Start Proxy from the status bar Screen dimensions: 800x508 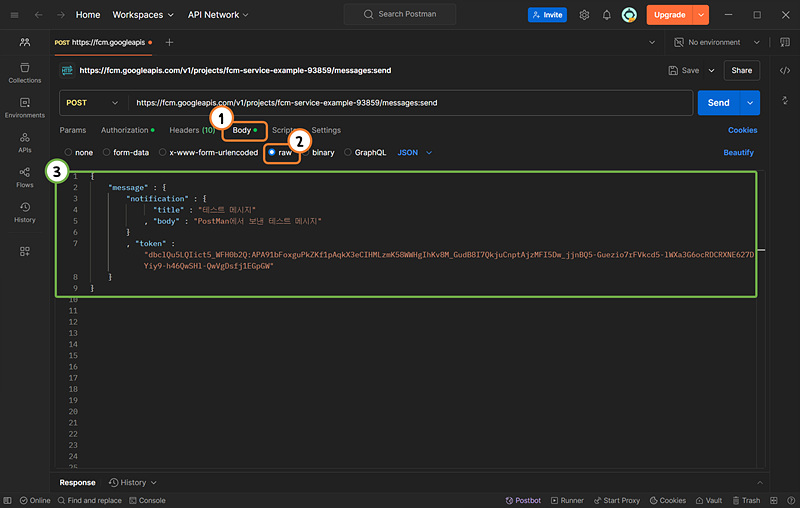tap(616, 500)
